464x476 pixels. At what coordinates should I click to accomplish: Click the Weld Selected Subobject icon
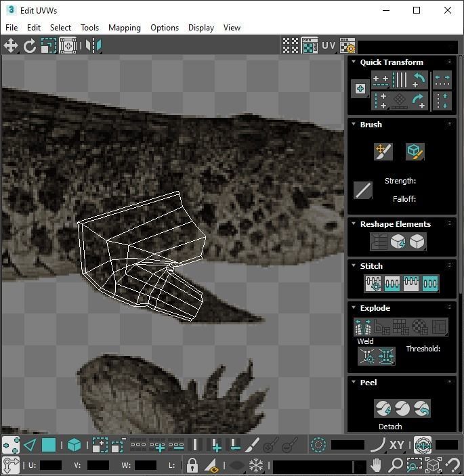[x=386, y=355]
